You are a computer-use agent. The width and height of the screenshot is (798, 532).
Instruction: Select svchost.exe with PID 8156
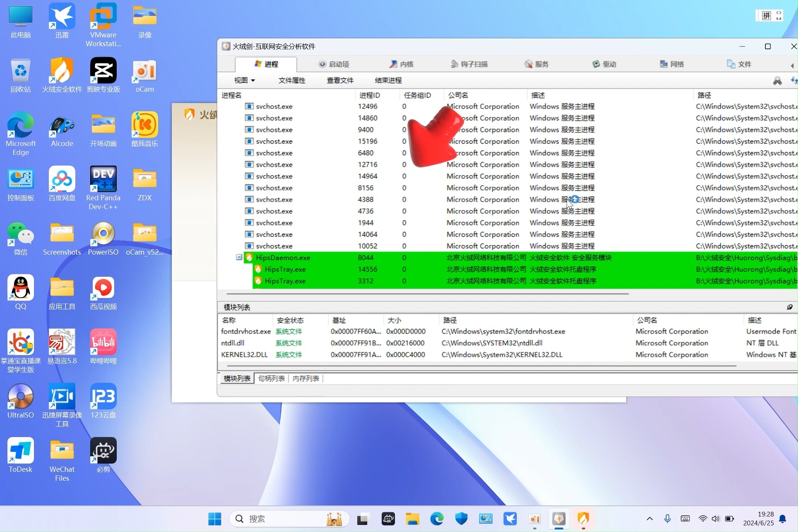click(x=507, y=188)
